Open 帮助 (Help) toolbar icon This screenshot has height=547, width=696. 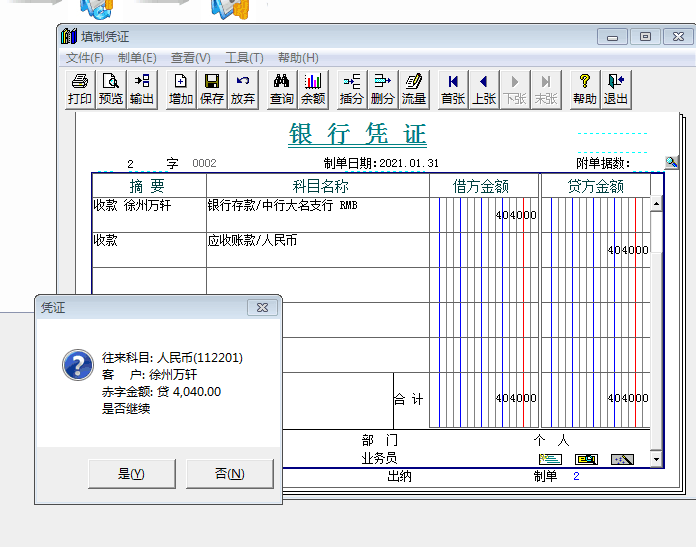coord(585,89)
